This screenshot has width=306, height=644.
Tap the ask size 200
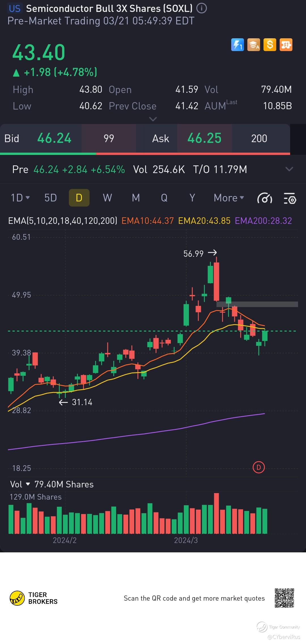259,138
